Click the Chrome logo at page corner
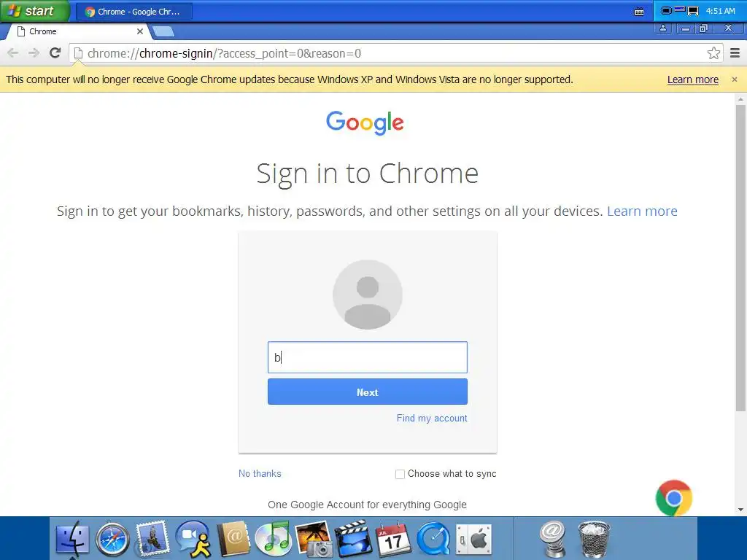This screenshot has width=747, height=560. (x=673, y=498)
